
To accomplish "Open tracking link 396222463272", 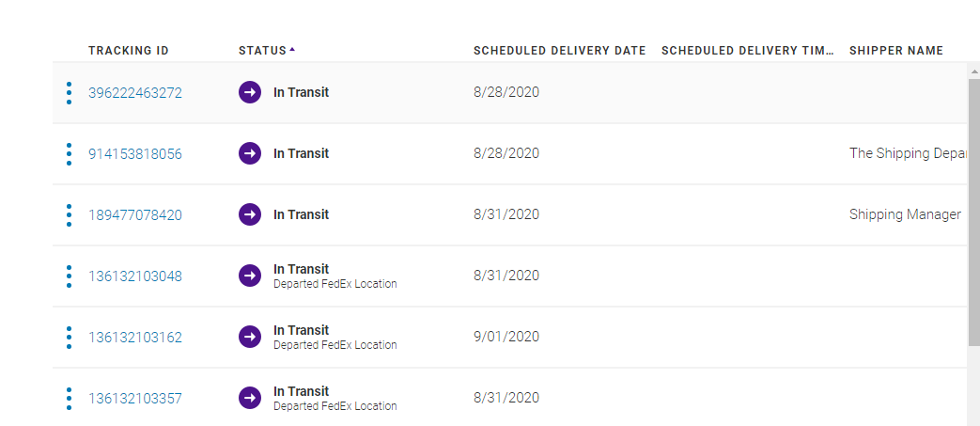I will pos(135,93).
